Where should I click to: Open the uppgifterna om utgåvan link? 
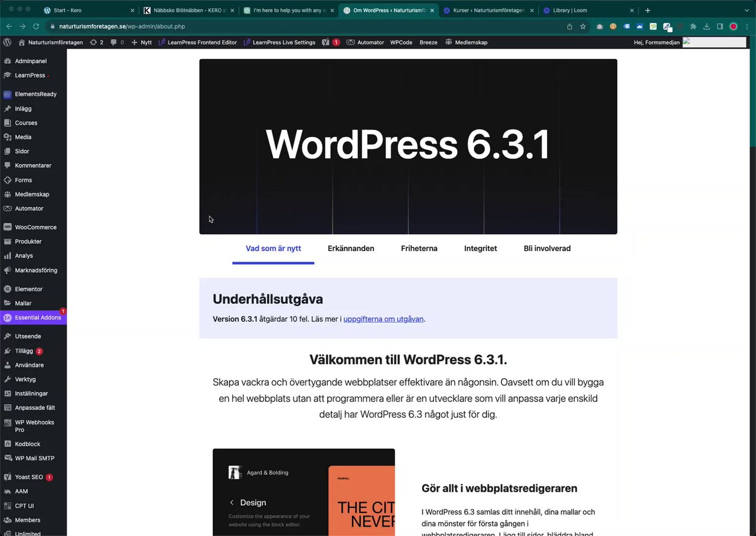click(383, 319)
